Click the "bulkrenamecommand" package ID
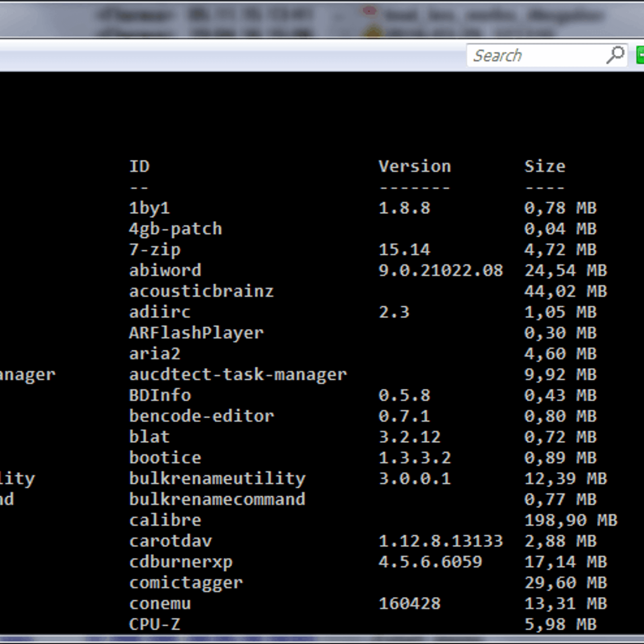 coord(217,499)
